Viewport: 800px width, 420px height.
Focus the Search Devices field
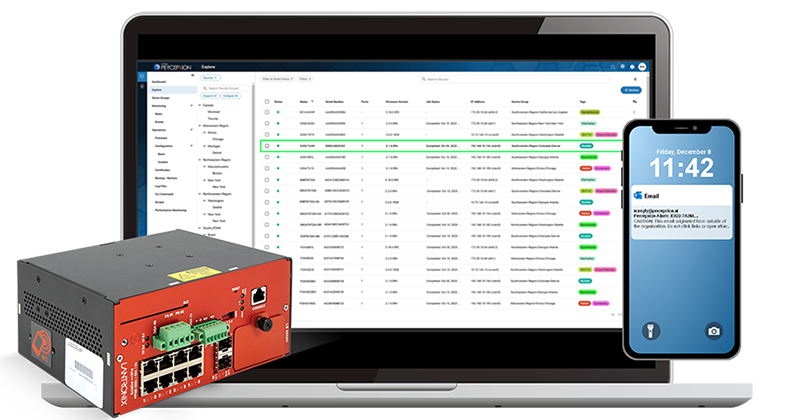tap(514, 79)
